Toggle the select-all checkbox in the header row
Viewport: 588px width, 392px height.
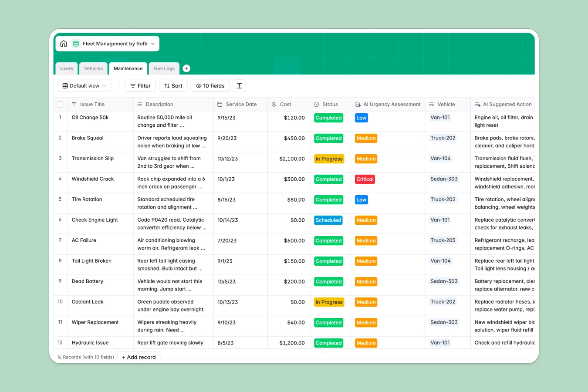(60, 104)
